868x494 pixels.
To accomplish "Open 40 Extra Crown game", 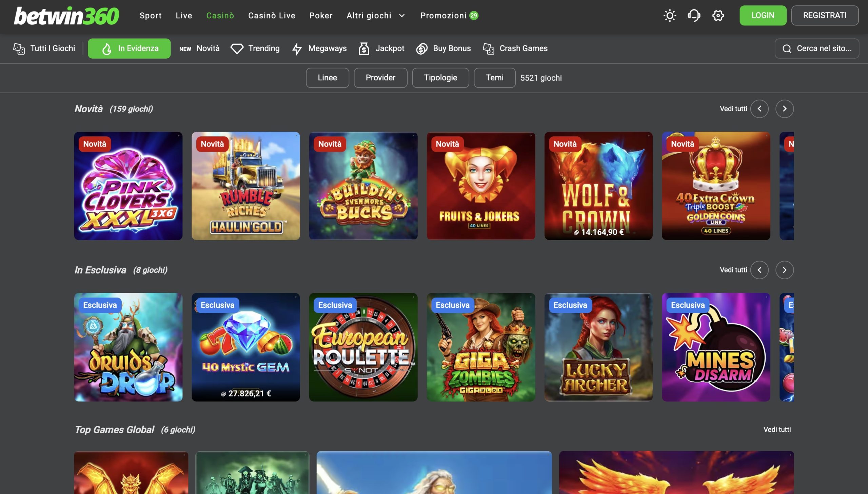I will (x=716, y=186).
